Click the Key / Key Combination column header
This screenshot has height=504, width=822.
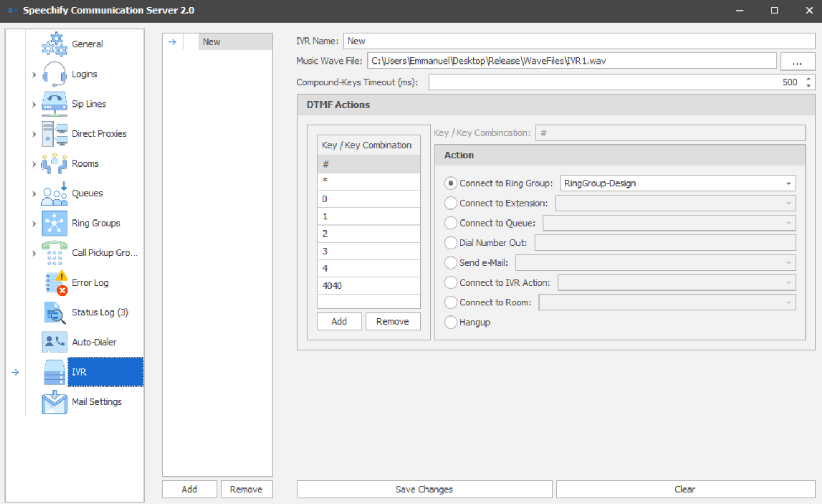pos(369,145)
